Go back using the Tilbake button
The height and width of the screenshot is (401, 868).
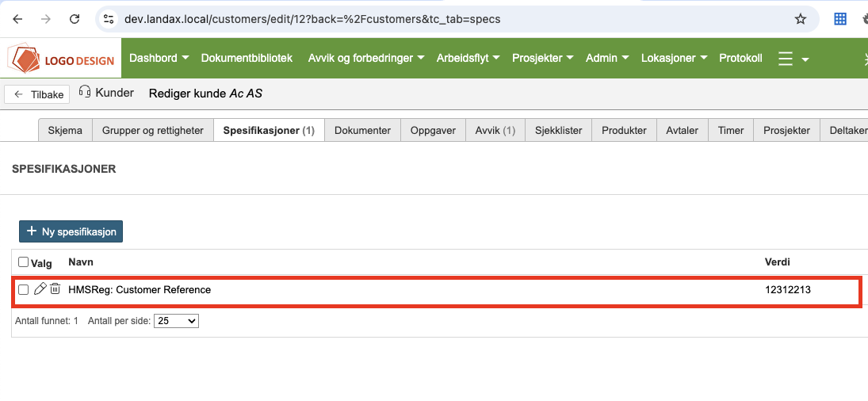tap(37, 94)
